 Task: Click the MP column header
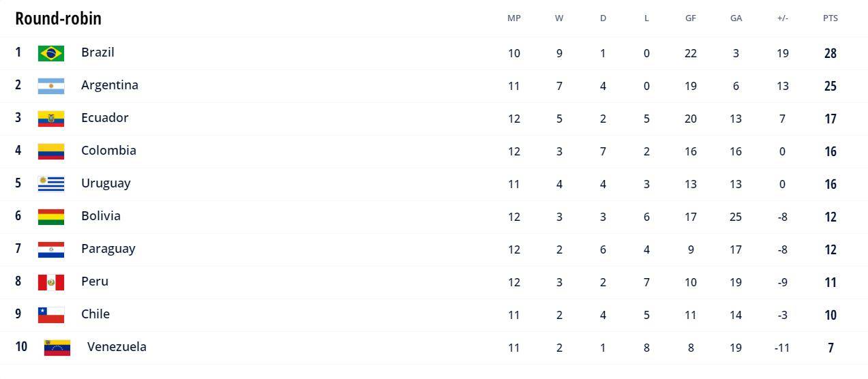tap(514, 18)
